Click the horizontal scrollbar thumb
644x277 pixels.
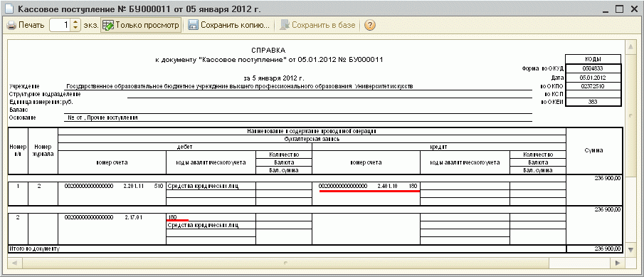(x=287, y=262)
